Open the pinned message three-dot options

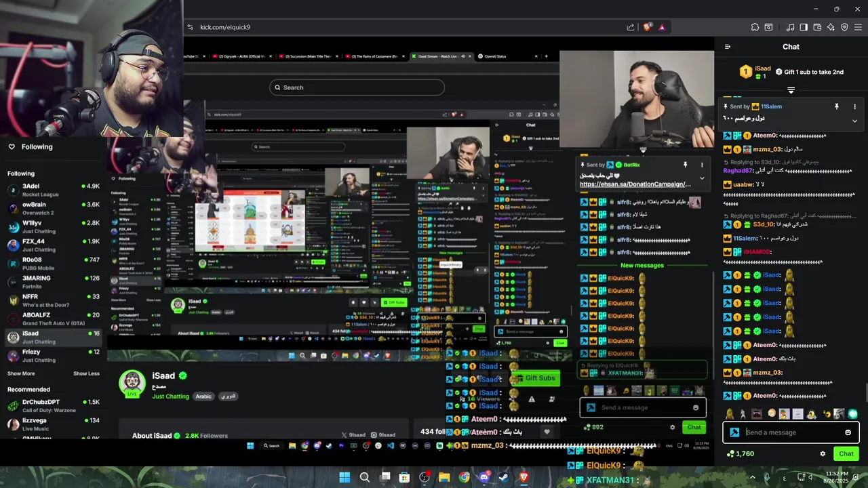click(x=854, y=106)
